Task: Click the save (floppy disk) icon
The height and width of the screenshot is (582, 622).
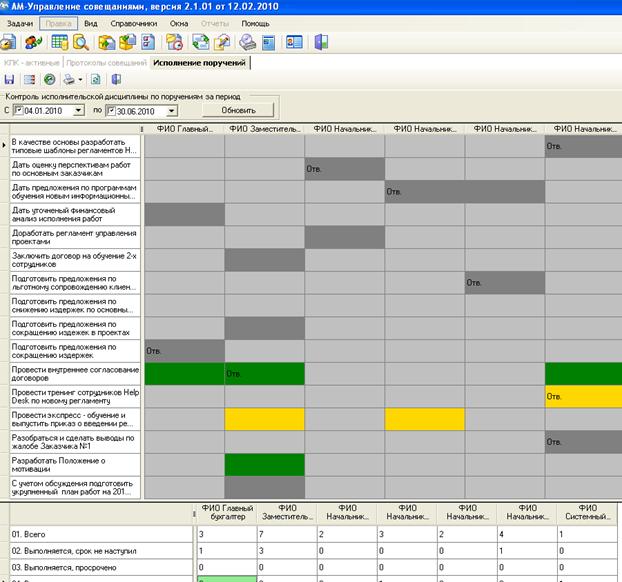Action: [x=9, y=79]
